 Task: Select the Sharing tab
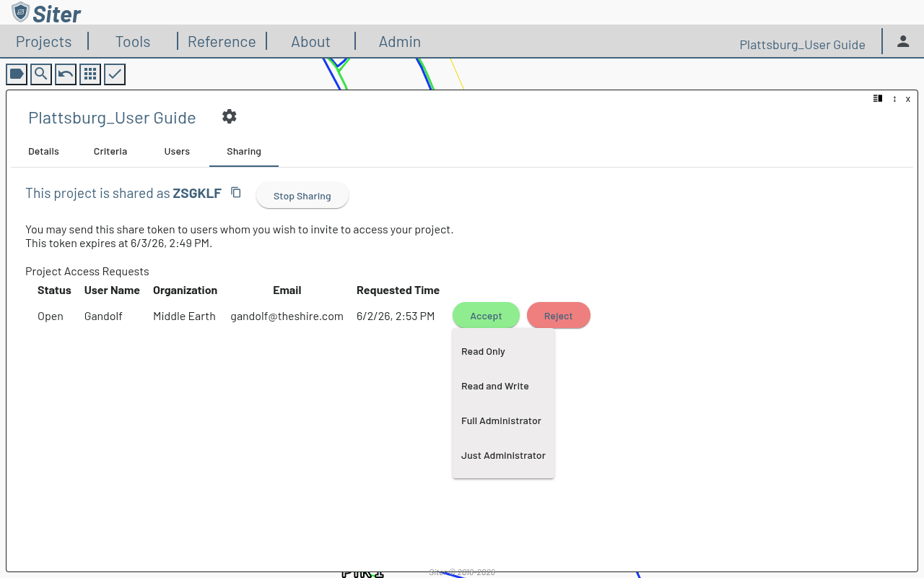coord(244,151)
